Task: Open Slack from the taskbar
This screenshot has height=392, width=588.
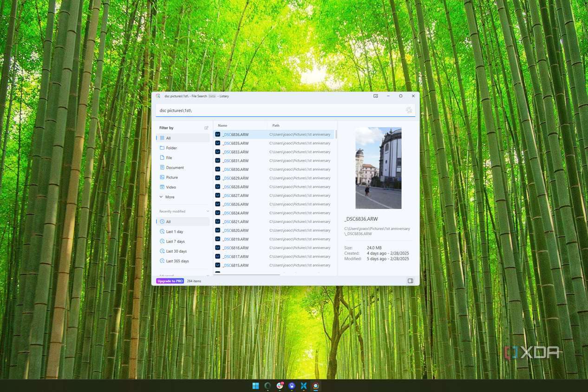Action: tap(280, 386)
